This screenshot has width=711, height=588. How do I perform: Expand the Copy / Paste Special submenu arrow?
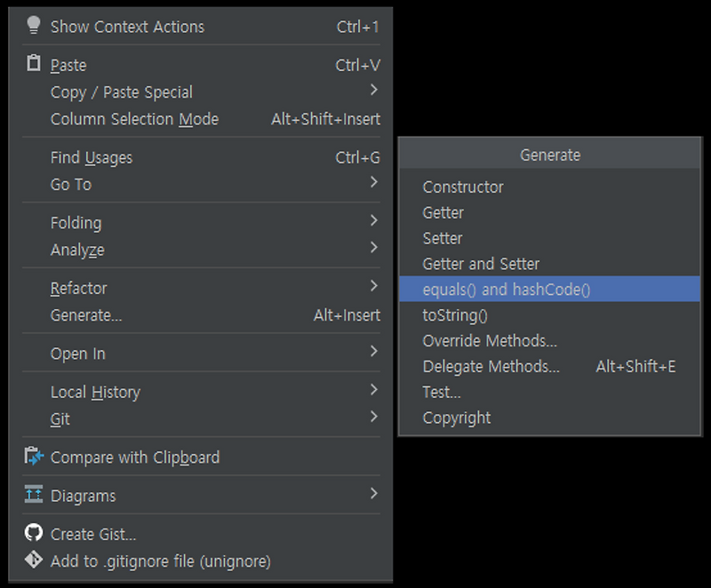click(373, 90)
